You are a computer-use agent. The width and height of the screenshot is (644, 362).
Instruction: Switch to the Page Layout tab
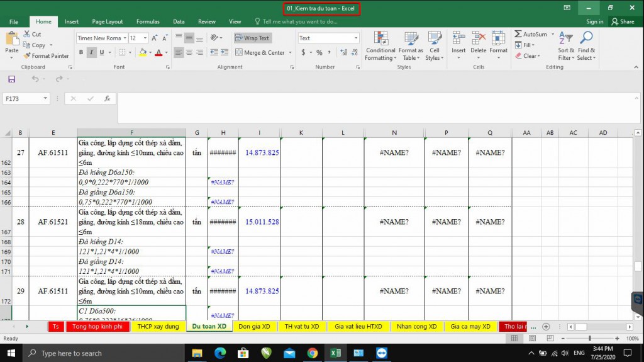pyautogui.click(x=107, y=22)
